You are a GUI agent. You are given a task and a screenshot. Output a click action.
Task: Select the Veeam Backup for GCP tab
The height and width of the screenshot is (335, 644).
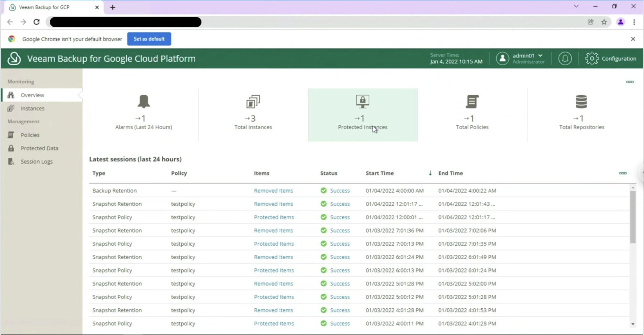(x=54, y=7)
